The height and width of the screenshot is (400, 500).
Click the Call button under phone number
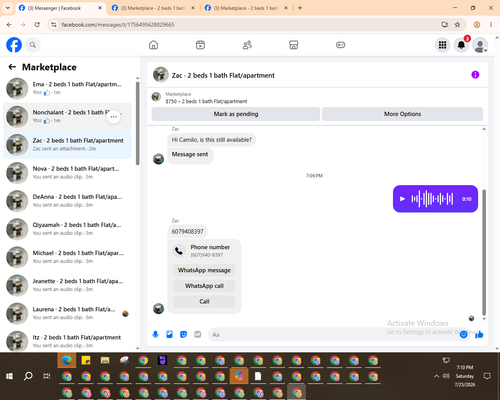coord(204,301)
